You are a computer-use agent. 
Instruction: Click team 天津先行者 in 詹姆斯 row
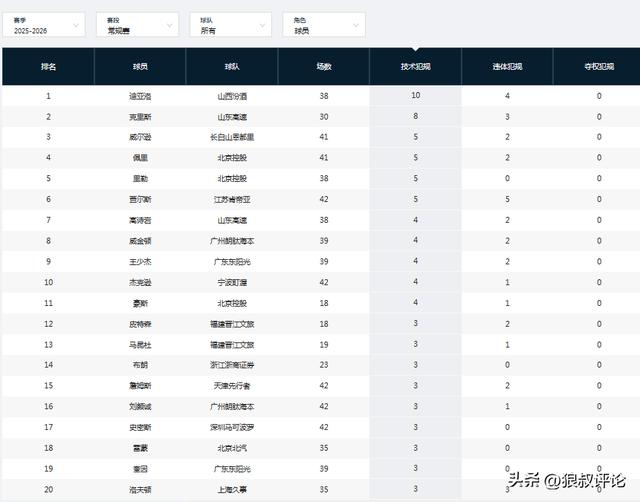(x=232, y=386)
